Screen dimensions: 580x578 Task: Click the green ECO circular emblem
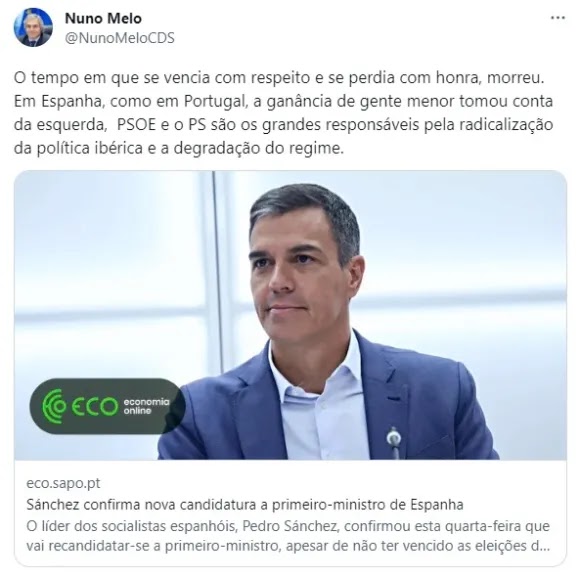(x=54, y=406)
